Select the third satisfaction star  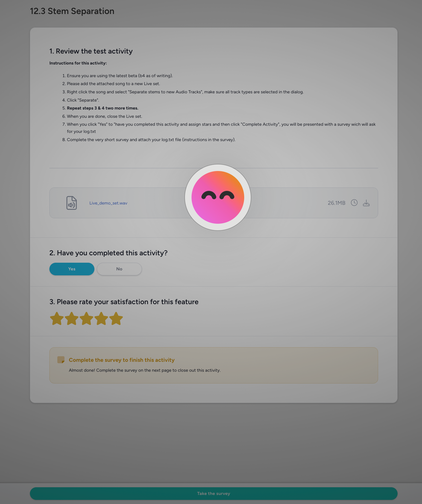click(86, 319)
